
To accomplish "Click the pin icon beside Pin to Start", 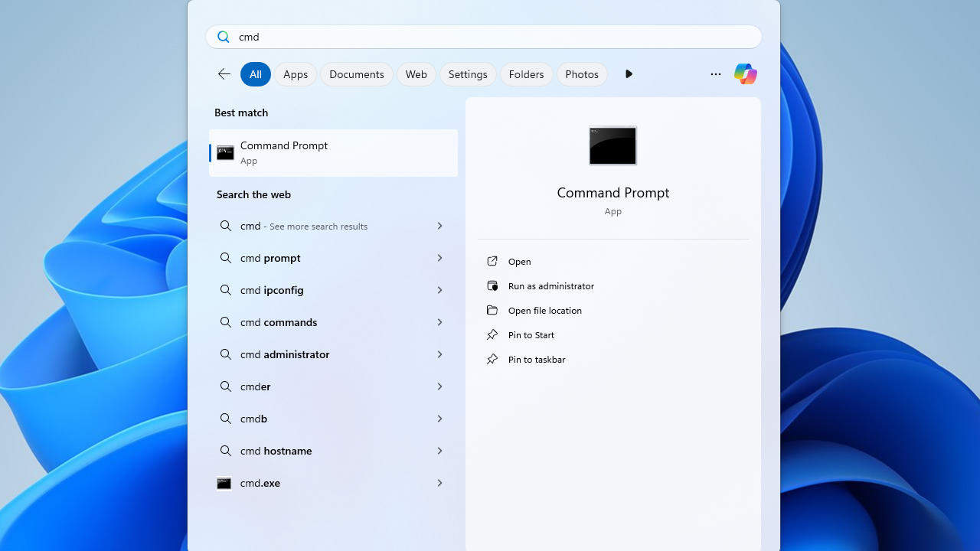I will coord(492,334).
